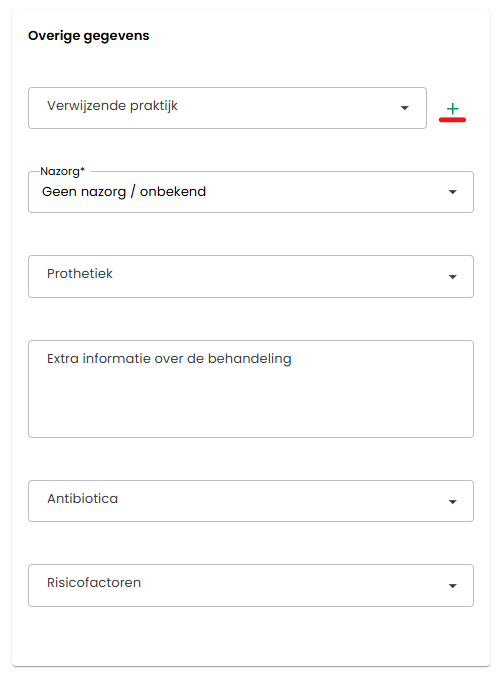Open the Risicofactoren dropdown

[251, 585]
